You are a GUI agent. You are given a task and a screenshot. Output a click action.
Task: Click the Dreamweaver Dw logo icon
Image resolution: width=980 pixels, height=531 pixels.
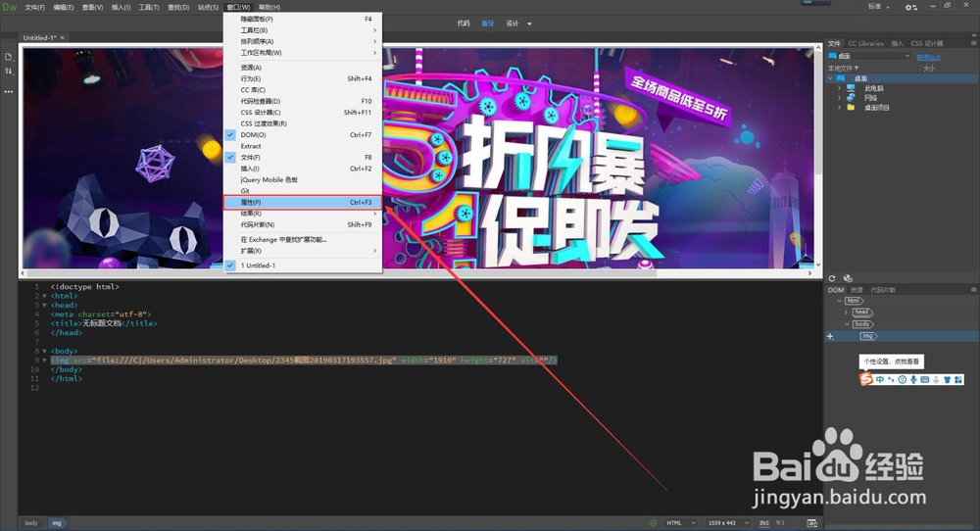(10, 7)
